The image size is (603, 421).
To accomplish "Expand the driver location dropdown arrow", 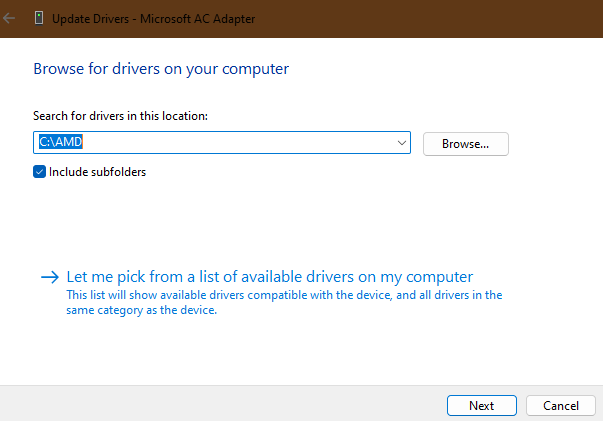I will pos(401,143).
